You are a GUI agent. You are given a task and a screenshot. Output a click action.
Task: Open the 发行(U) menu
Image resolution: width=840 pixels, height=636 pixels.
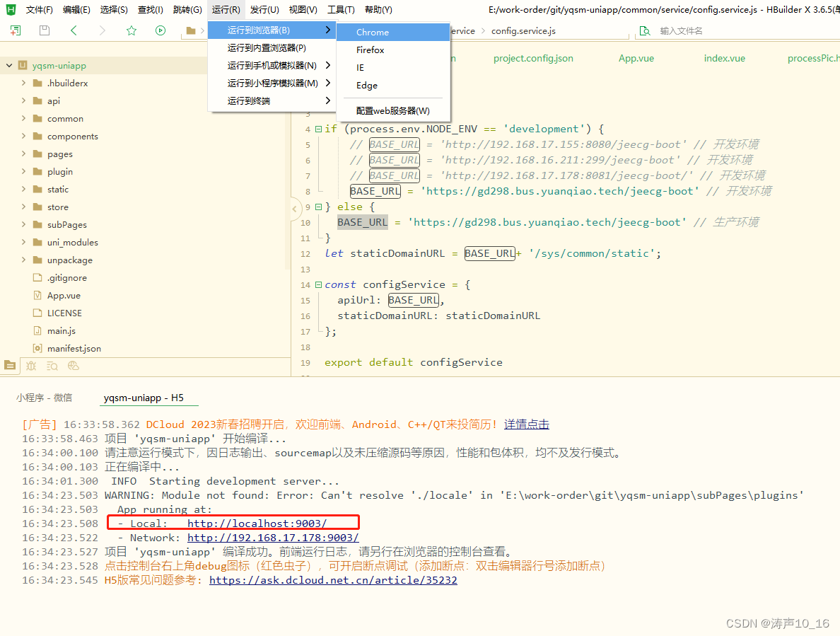[262, 9]
